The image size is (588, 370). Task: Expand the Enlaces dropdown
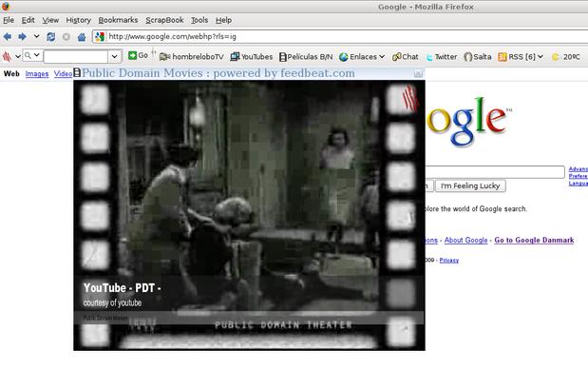coord(382,57)
